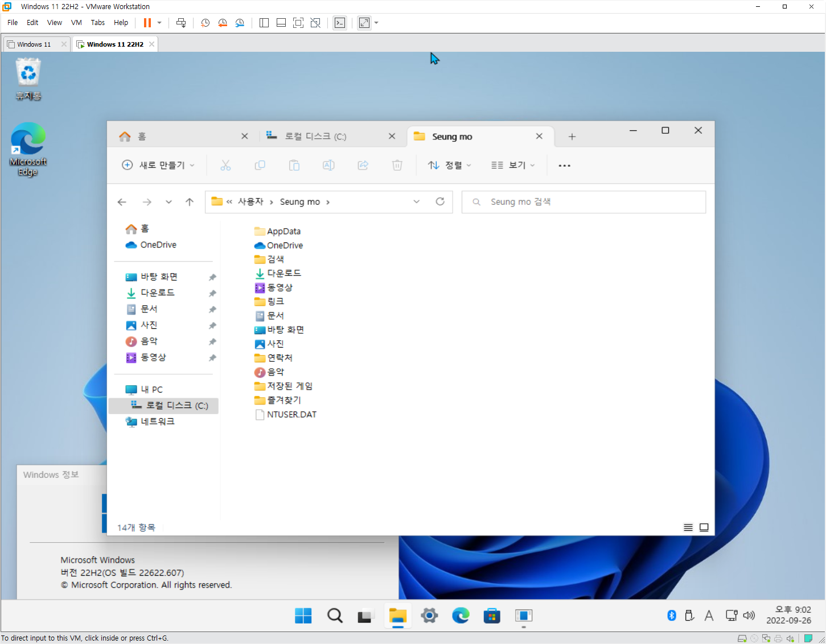Close the Seung mo Explorer tab
The height and width of the screenshot is (644, 826).
539,137
